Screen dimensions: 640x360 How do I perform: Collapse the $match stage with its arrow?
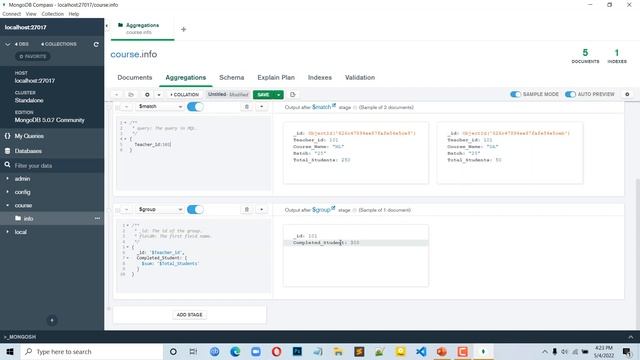coord(127,107)
